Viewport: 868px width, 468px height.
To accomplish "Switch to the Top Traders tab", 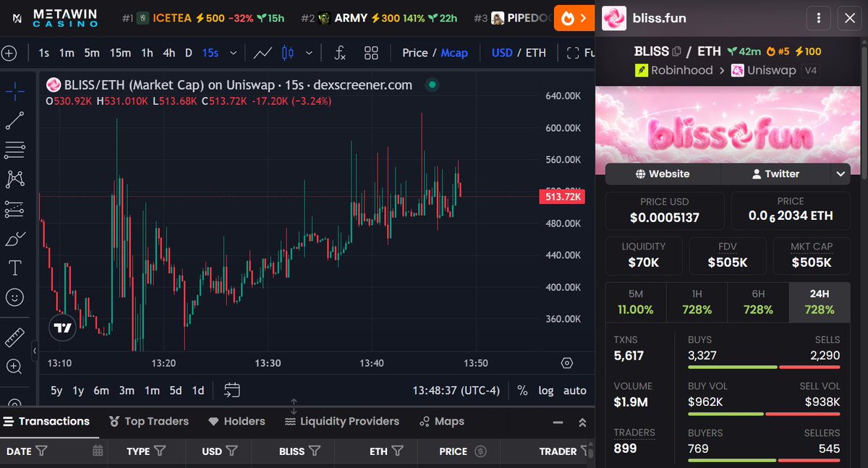I will (148, 421).
